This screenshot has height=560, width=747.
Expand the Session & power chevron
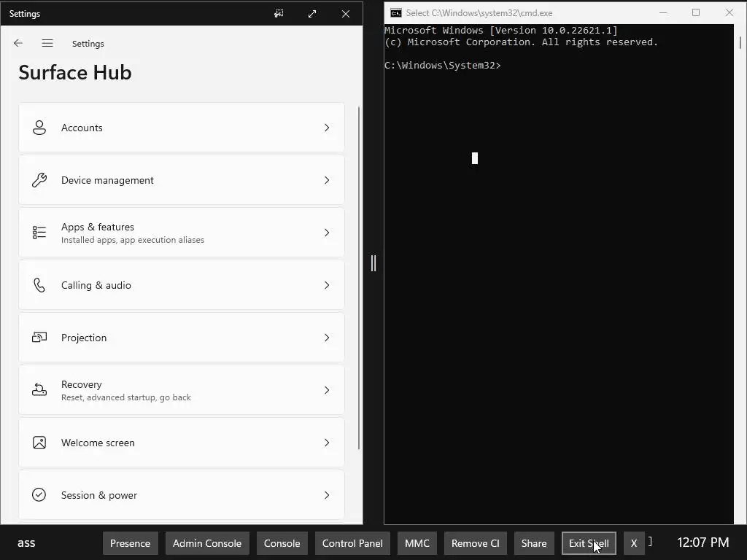(327, 495)
